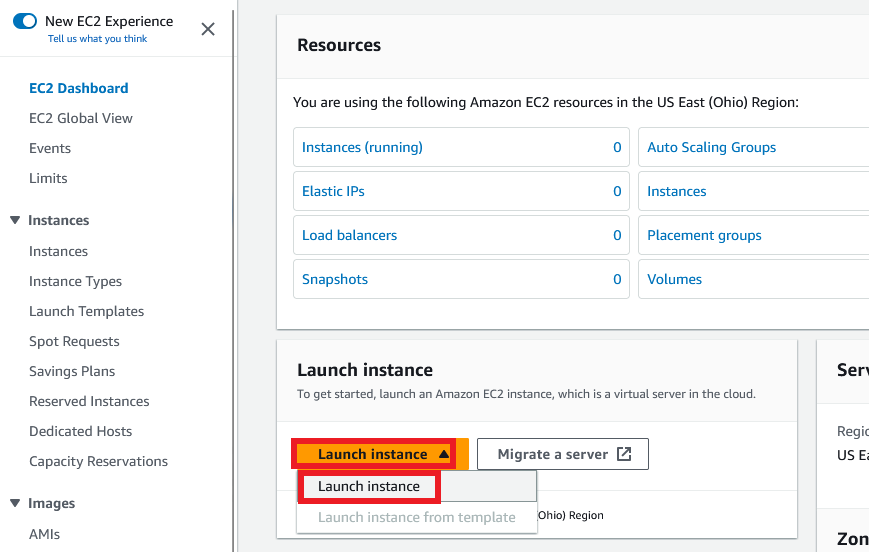Screen dimensions: 869x552
Task: Click the orange Launch instance dropdown button
Action: 380,454
